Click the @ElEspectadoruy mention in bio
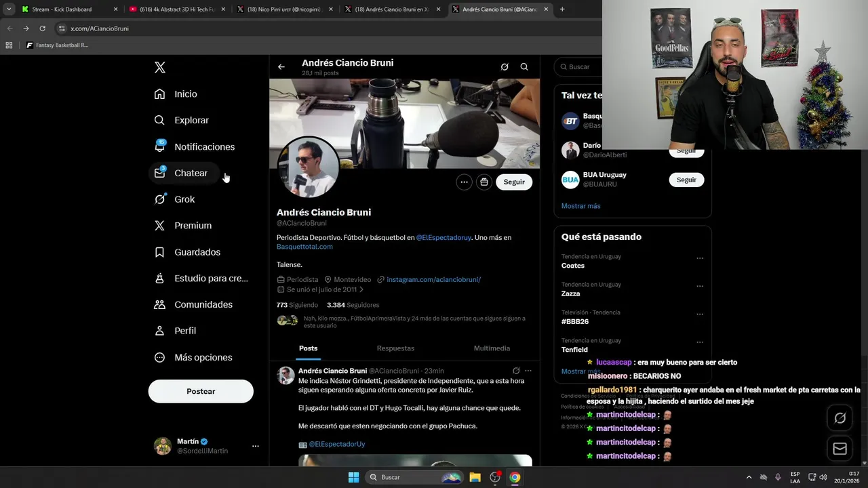 click(x=443, y=237)
